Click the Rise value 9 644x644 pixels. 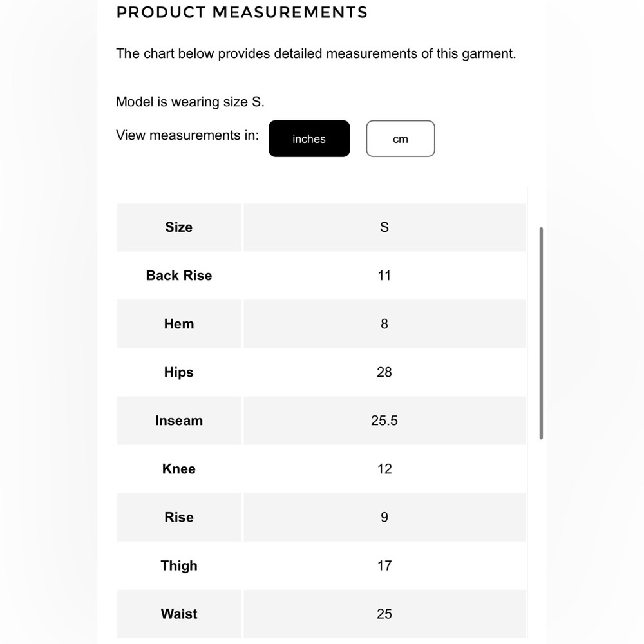(x=384, y=518)
